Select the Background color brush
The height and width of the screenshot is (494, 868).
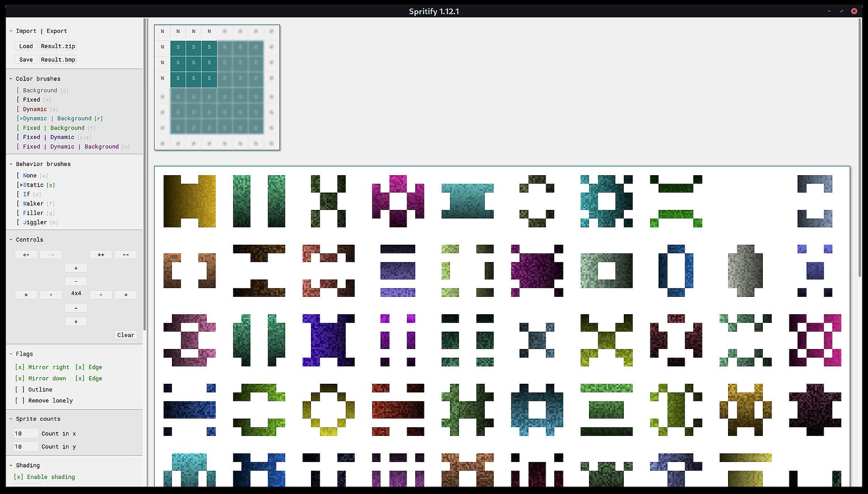pos(42,91)
